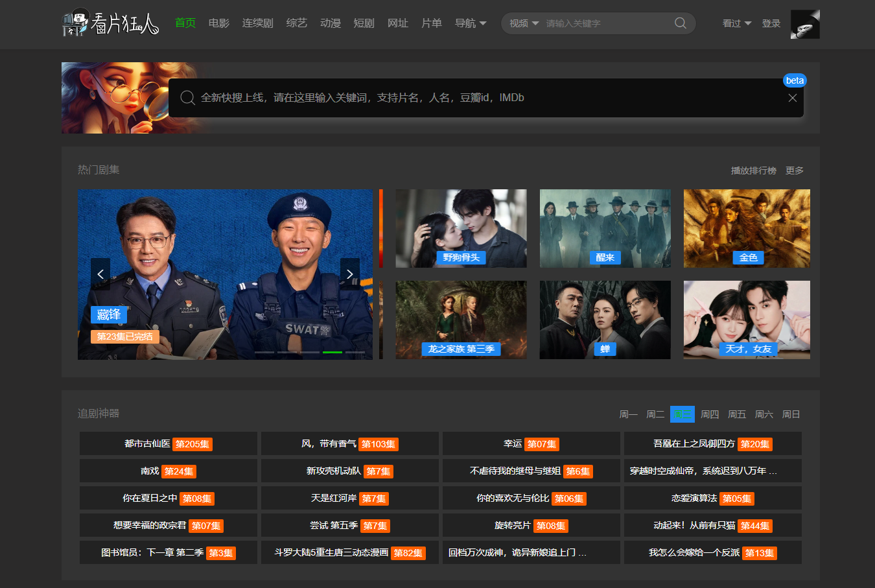This screenshot has height=588, width=875.
Task: Open 我怎么会嫁给一个反派 第13集
Action: (x=713, y=553)
